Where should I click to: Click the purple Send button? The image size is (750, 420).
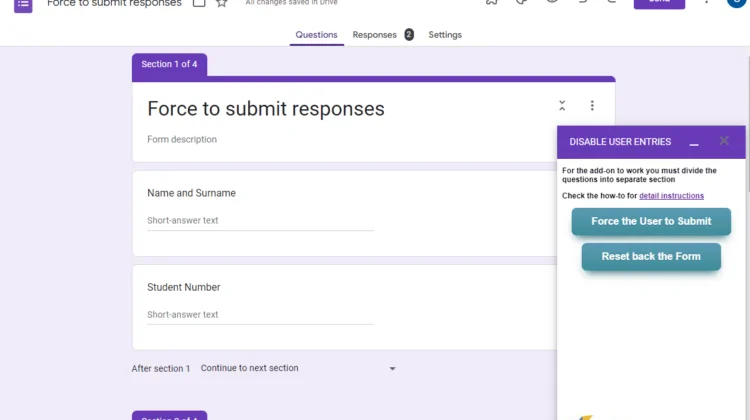[x=659, y=3]
